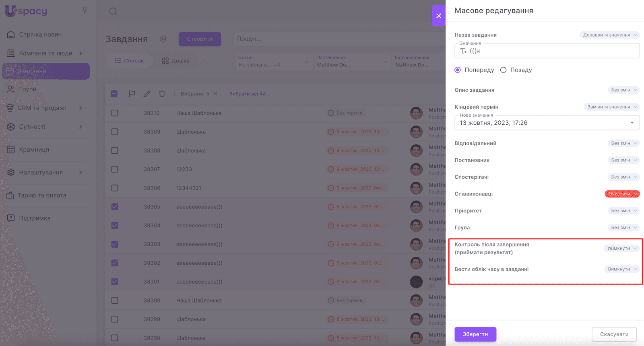Open Відповідальний Без змін dropdown in edit panel
Viewport: 644px width, 346px height.
[x=623, y=143]
